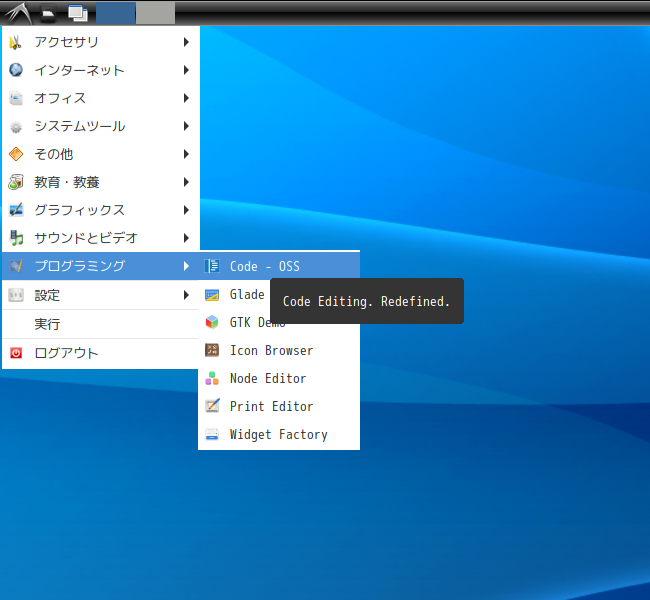Open the file manager panel icon
This screenshot has width=650, height=600.
pyautogui.click(x=47, y=13)
